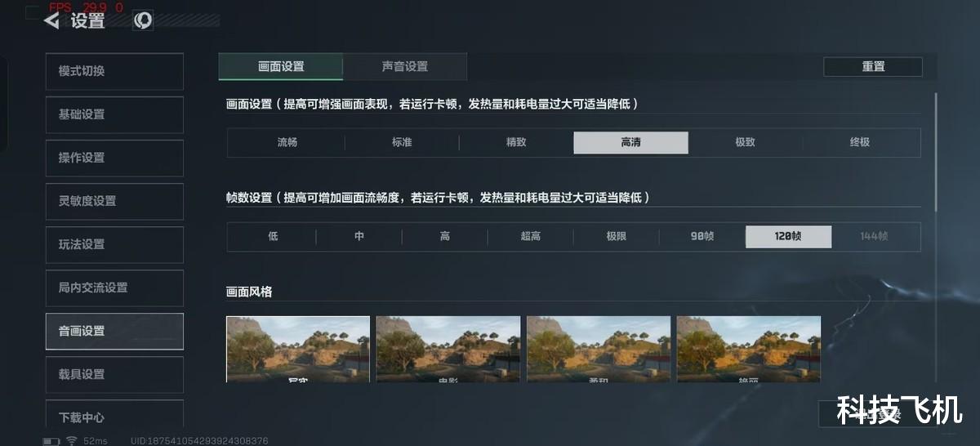Tap the back arrow next to 设置
This screenshot has height=446, width=980.
point(52,21)
